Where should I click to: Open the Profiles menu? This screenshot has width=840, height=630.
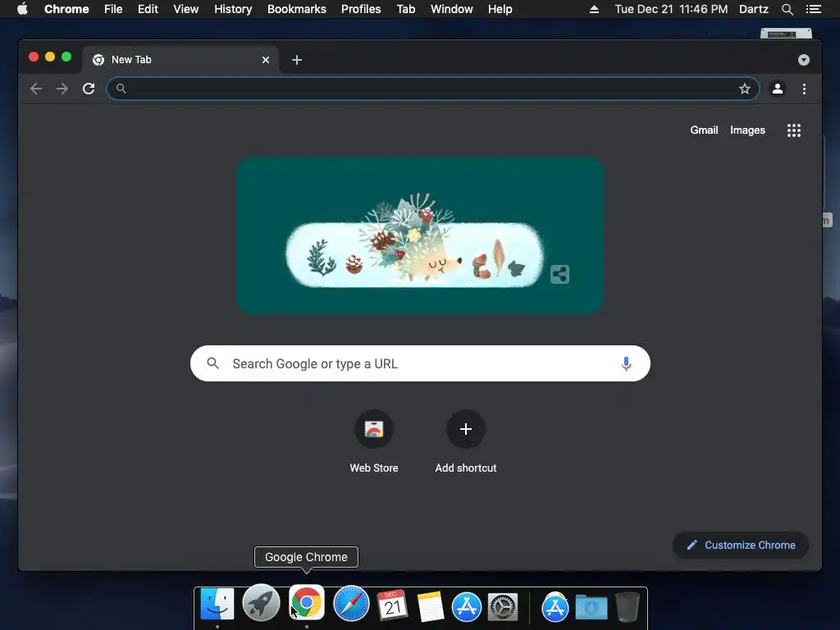(x=361, y=9)
